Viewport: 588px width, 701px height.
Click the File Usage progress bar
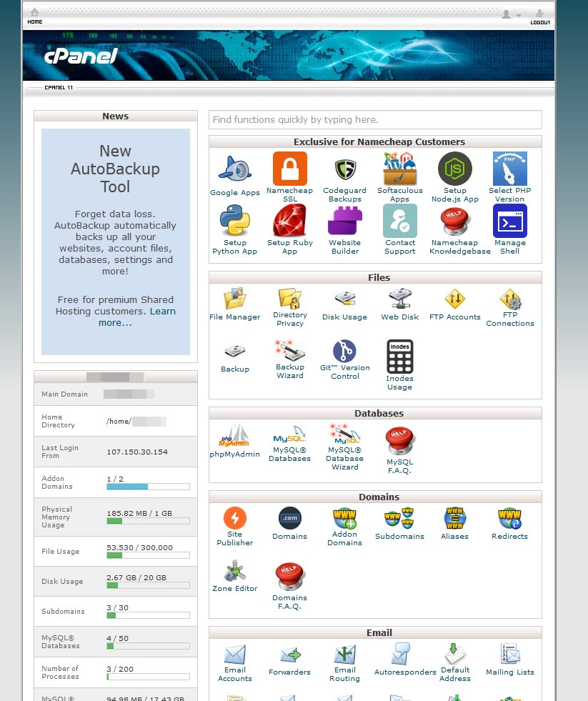148,555
